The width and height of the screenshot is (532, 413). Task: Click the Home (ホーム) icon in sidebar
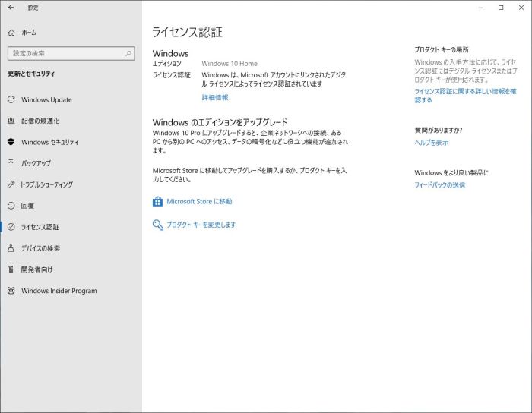11,33
